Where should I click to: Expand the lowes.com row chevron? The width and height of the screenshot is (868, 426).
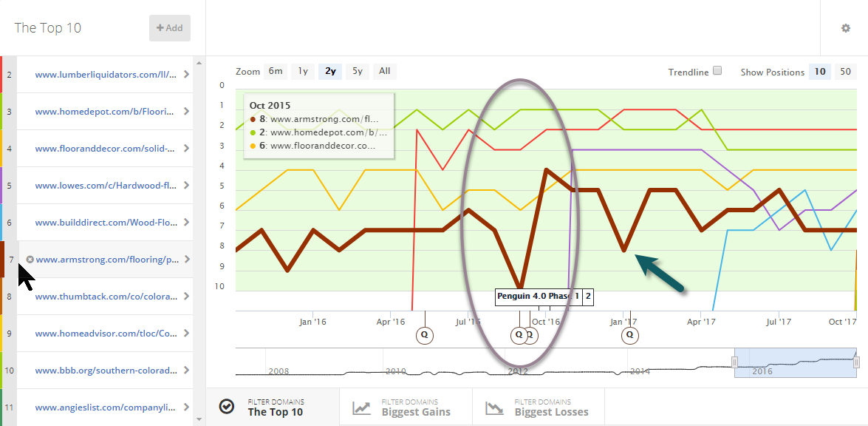[x=187, y=186]
